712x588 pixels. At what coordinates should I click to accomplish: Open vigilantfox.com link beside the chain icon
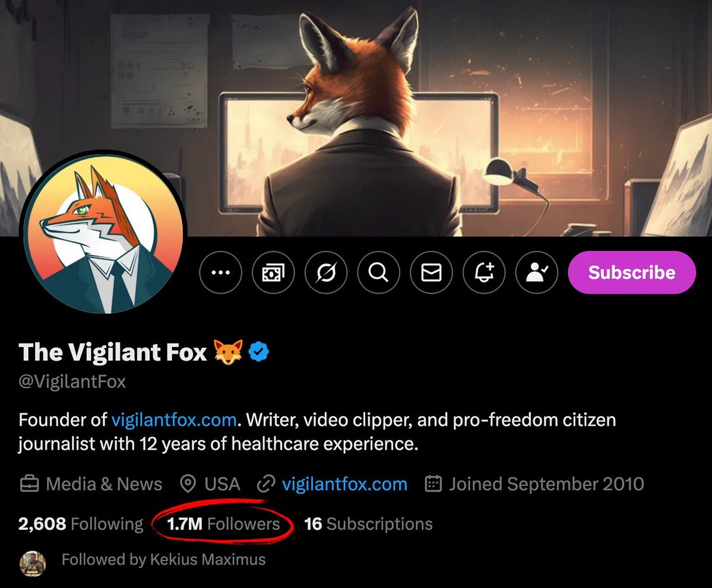coord(344,484)
